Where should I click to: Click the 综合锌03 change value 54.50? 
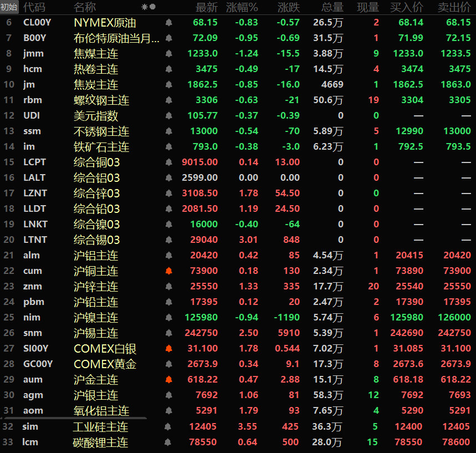pos(287,193)
